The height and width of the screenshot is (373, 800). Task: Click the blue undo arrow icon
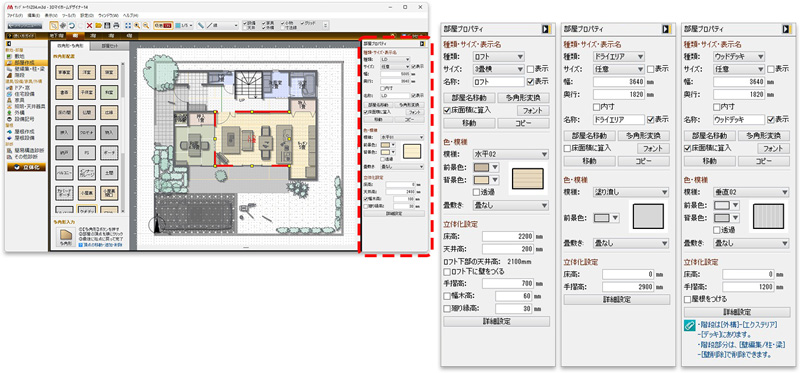(x=71, y=26)
